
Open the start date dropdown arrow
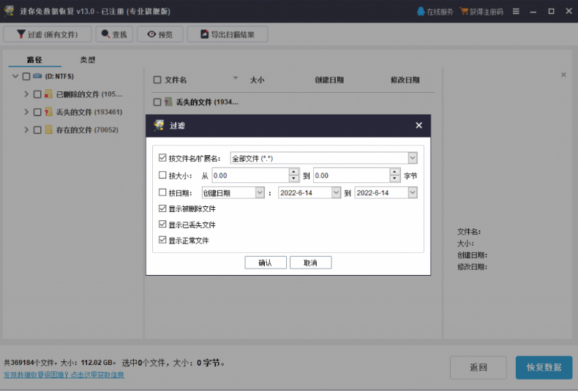336,192
